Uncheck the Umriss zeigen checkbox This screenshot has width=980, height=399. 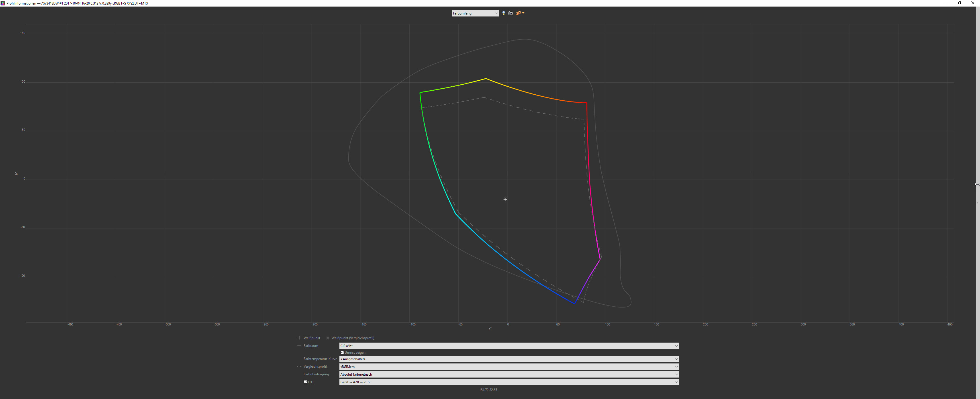click(x=342, y=353)
